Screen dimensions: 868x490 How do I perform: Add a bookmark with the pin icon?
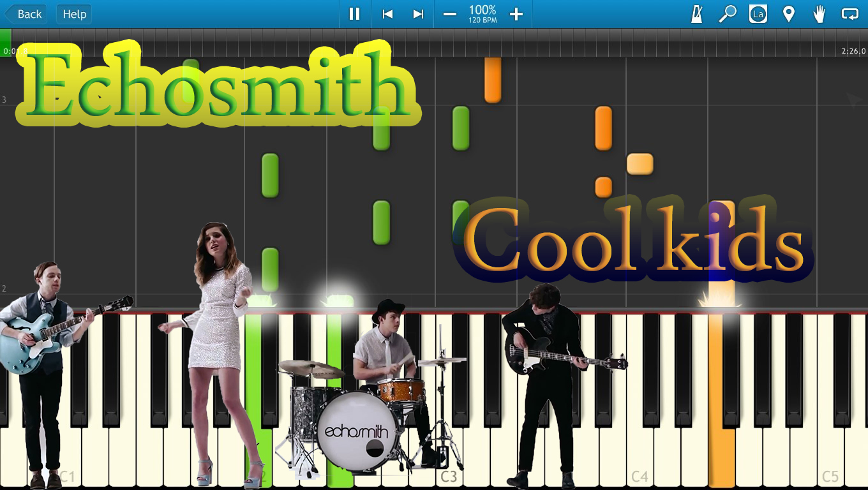tap(789, 14)
